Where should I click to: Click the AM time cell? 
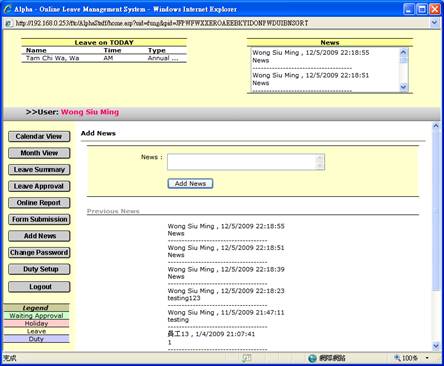pyautogui.click(x=108, y=58)
